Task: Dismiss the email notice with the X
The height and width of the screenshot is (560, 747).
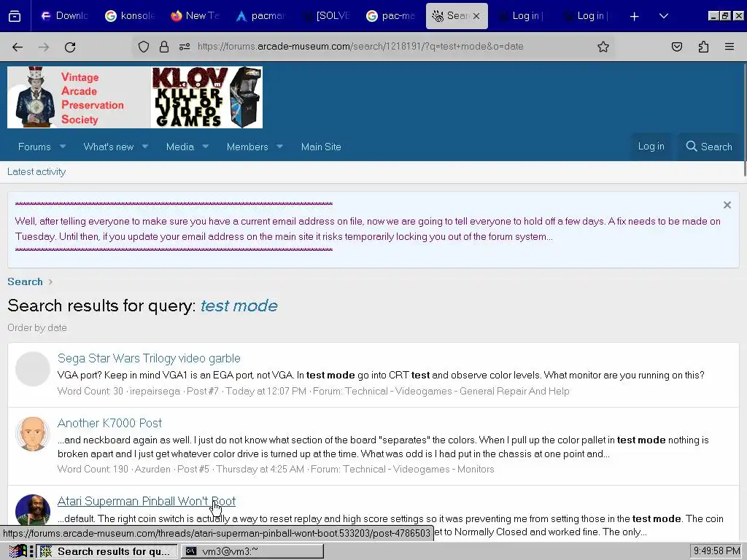Action: click(x=727, y=205)
